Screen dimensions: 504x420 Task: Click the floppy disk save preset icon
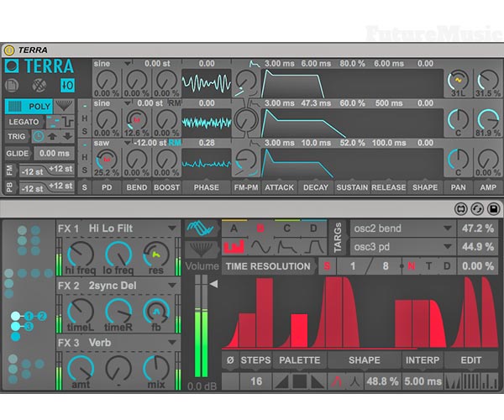[493, 209]
